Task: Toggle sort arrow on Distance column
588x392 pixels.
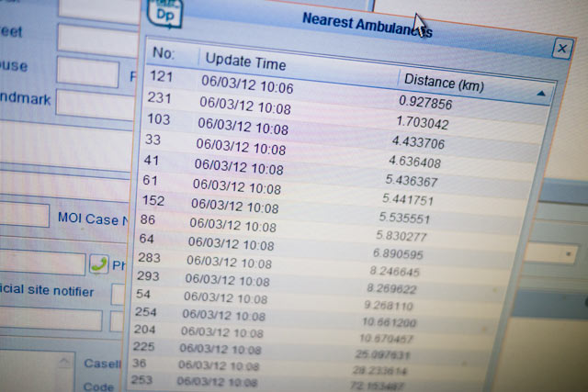Action: [x=541, y=93]
